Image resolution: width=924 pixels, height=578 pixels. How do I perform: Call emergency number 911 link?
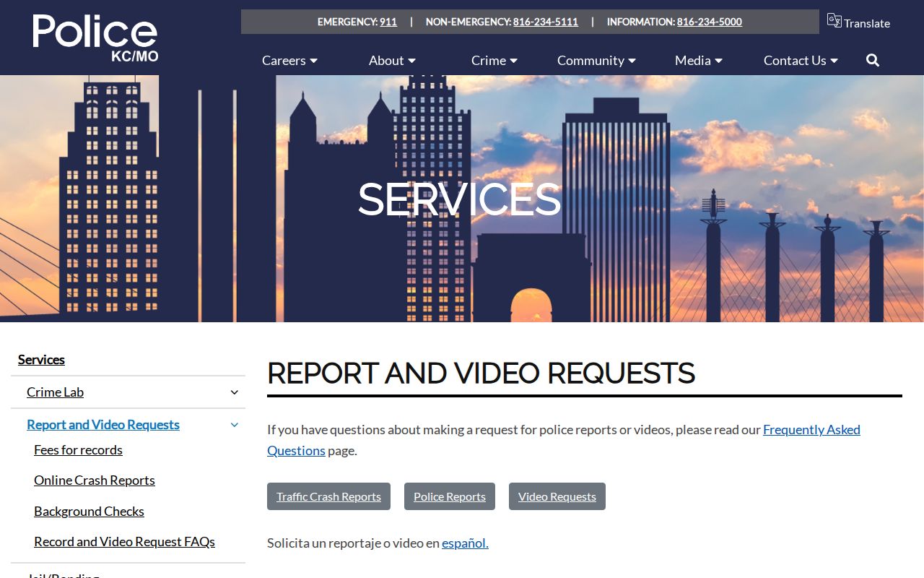pyautogui.click(x=388, y=22)
